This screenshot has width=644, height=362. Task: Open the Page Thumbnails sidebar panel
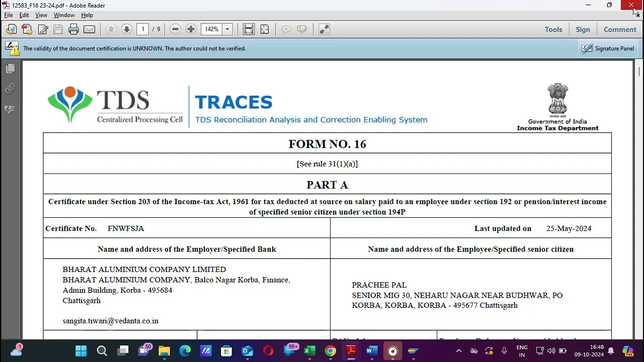pyautogui.click(x=10, y=69)
